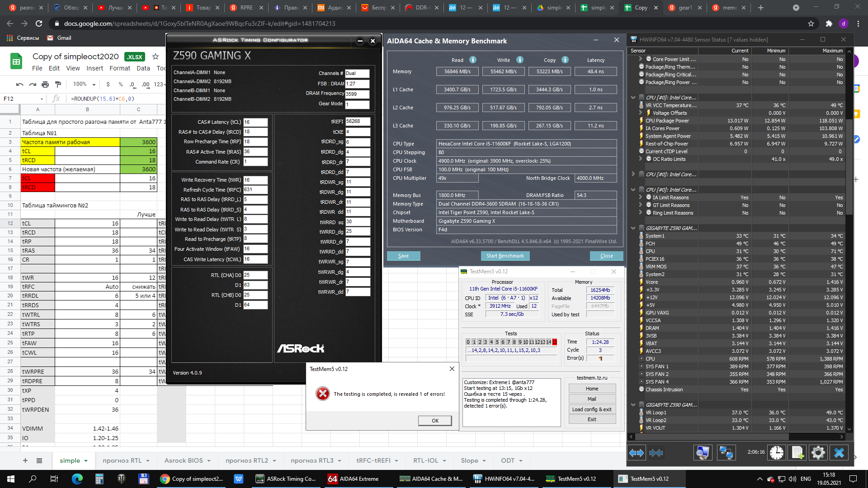This screenshot has height=488, width=868.
Task: Click the red test 15 indicator box
Action: [554, 342]
